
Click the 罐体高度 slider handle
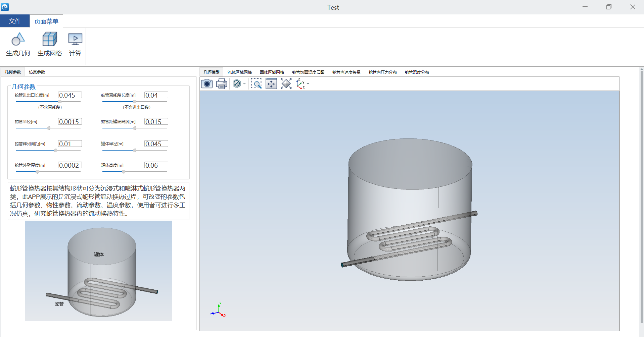point(124,172)
